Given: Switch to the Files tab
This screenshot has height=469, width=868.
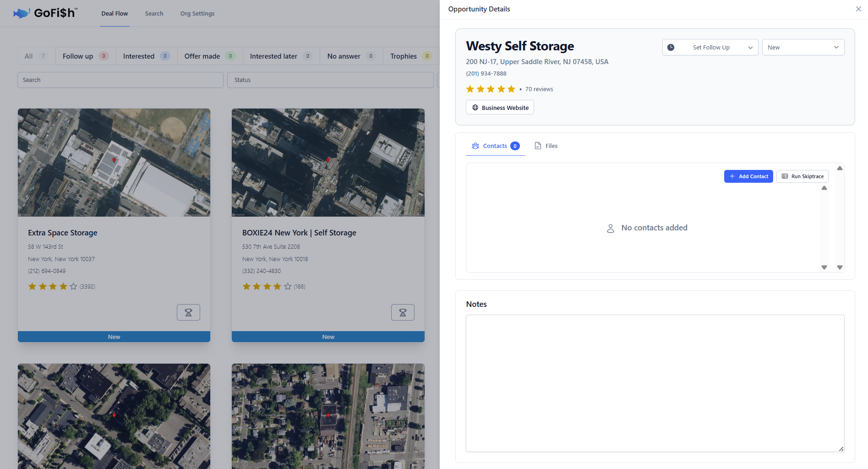Looking at the screenshot, I should (x=546, y=146).
